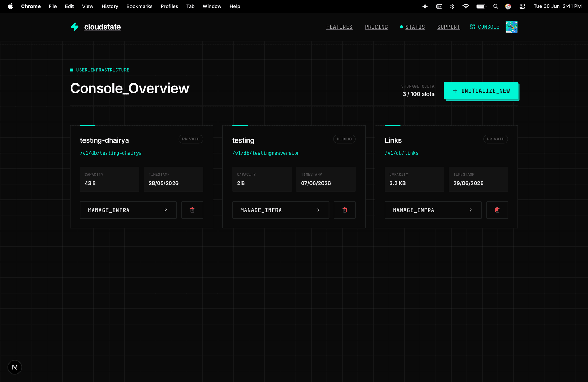Click the Console_Overview heading
This screenshot has height=382, width=588.
tap(130, 88)
